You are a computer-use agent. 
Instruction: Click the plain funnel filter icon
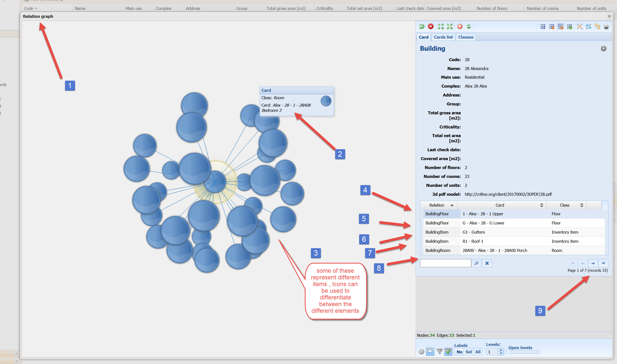coord(439,352)
